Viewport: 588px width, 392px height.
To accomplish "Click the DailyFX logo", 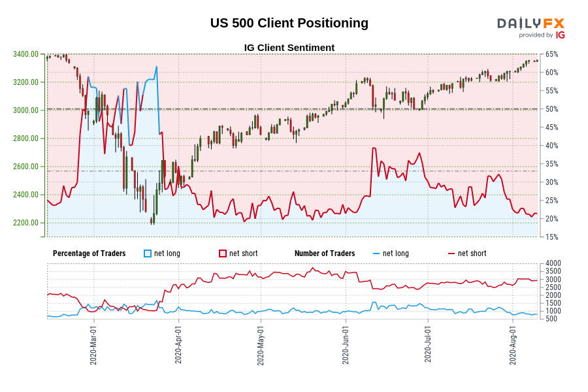I will pyautogui.click(x=531, y=24).
